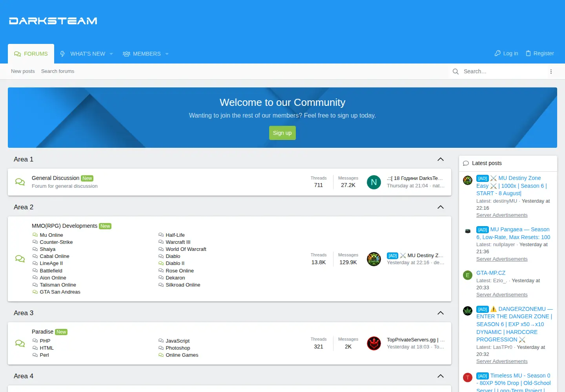Viewport: 565px width, 392px height.
Task: Collapse the Area 4 category
Action: click(x=441, y=376)
